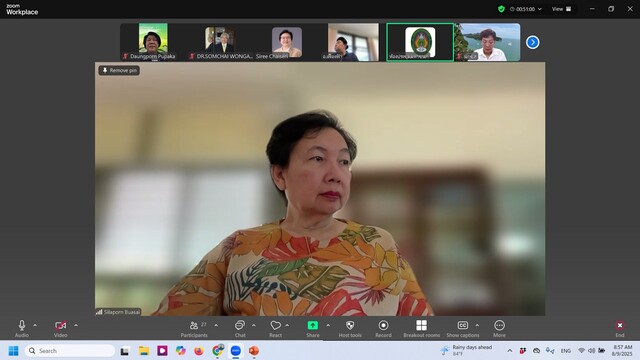Viewport: 640px width, 360px height.
Task: Toggle Show captions
Action: (463, 329)
